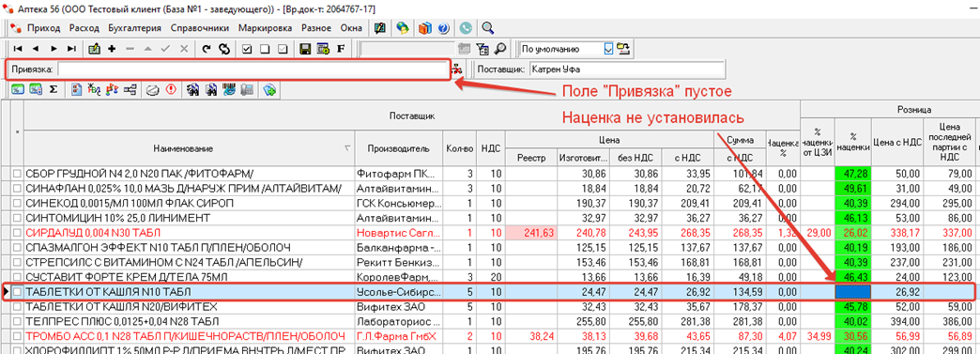
Task: Click the 338,17 price cell
Action: pyautogui.click(x=896, y=232)
